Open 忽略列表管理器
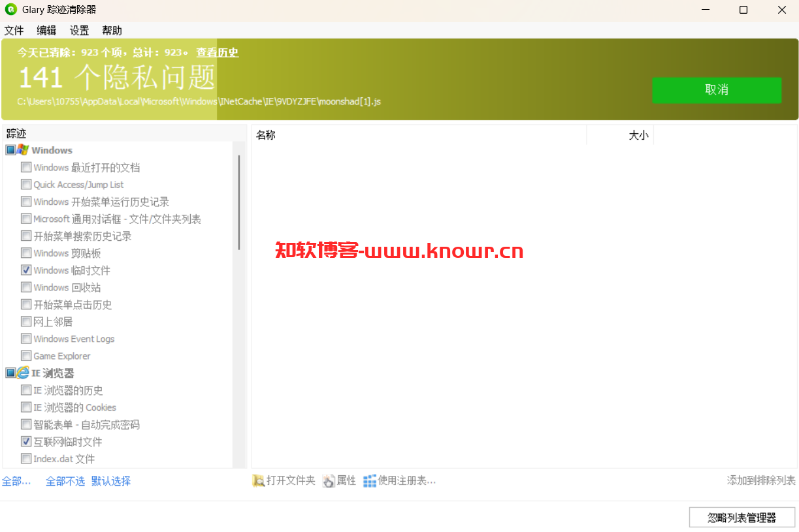This screenshot has height=532, width=799. click(742, 518)
